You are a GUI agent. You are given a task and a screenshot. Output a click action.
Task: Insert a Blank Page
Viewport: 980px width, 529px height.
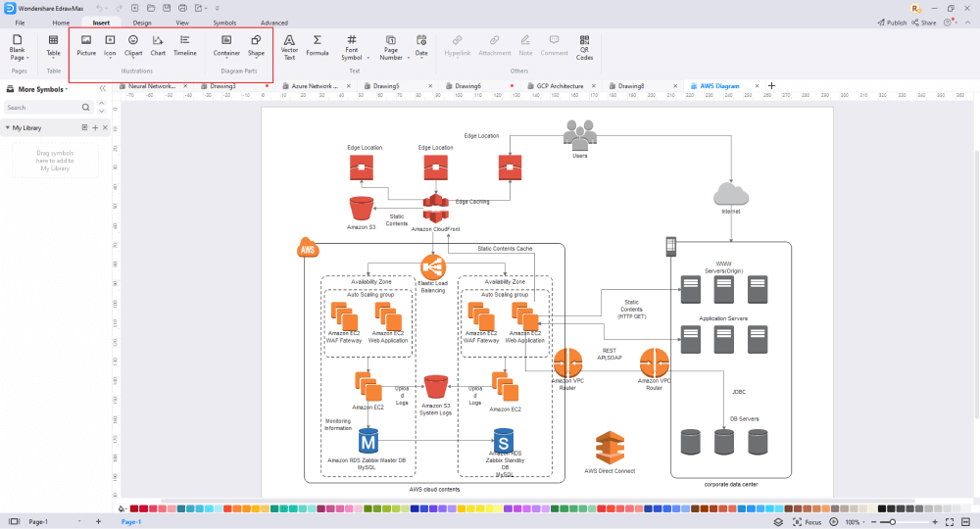(18, 47)
